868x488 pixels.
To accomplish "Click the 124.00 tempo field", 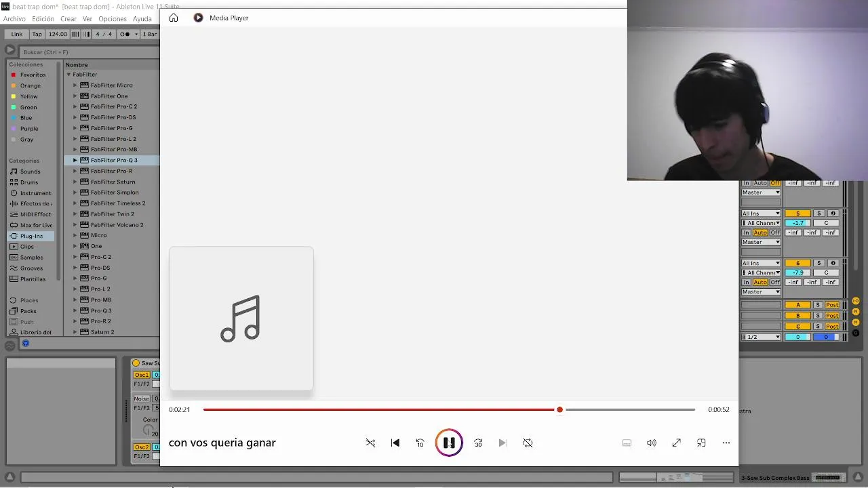I will pos(58,34).
